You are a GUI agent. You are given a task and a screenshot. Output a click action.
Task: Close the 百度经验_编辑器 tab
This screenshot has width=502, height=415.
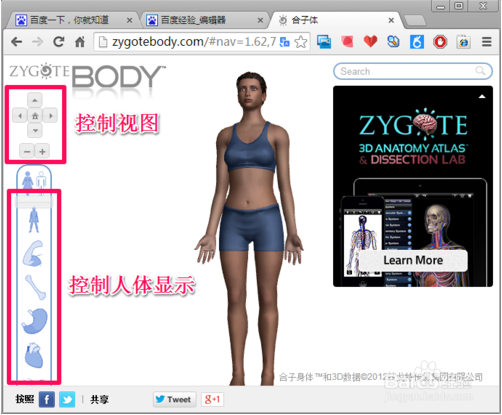click(260, 21)
